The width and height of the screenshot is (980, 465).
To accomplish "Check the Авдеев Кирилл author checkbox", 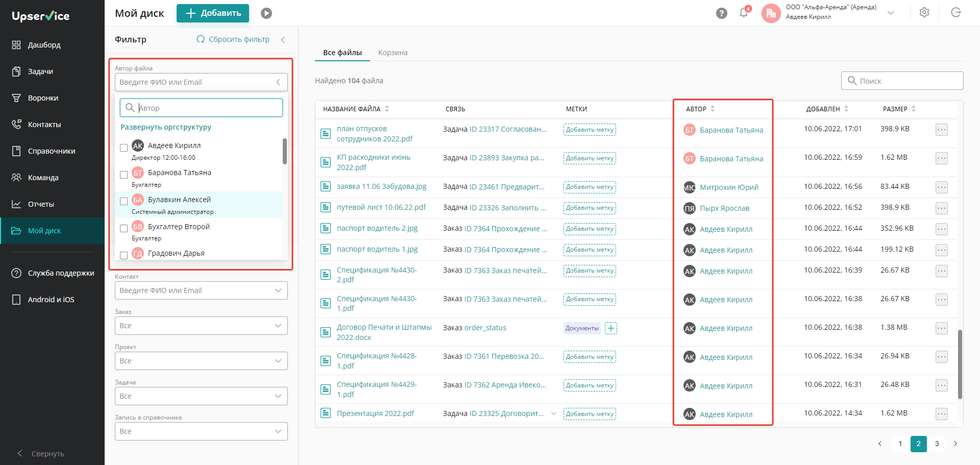I will (124, 148).
